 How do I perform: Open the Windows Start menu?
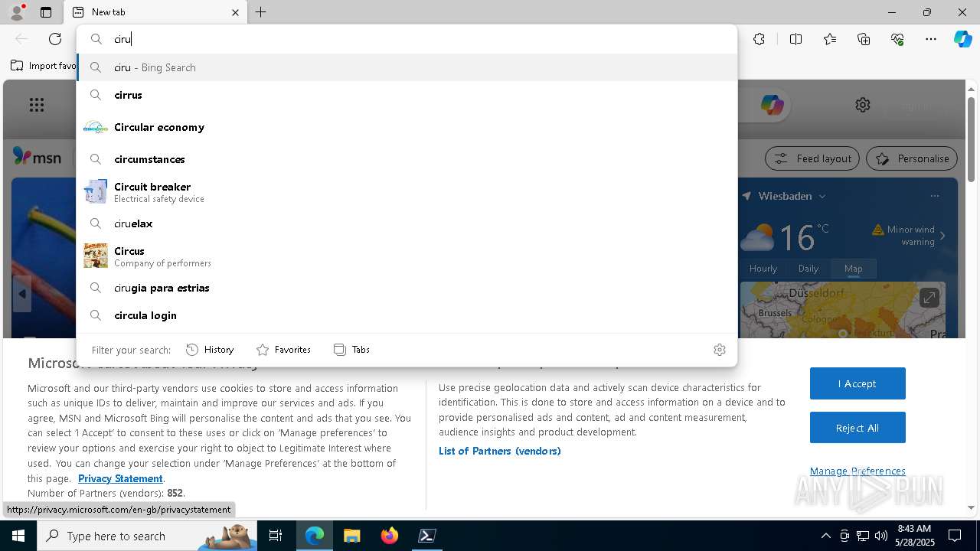[18, 536]
